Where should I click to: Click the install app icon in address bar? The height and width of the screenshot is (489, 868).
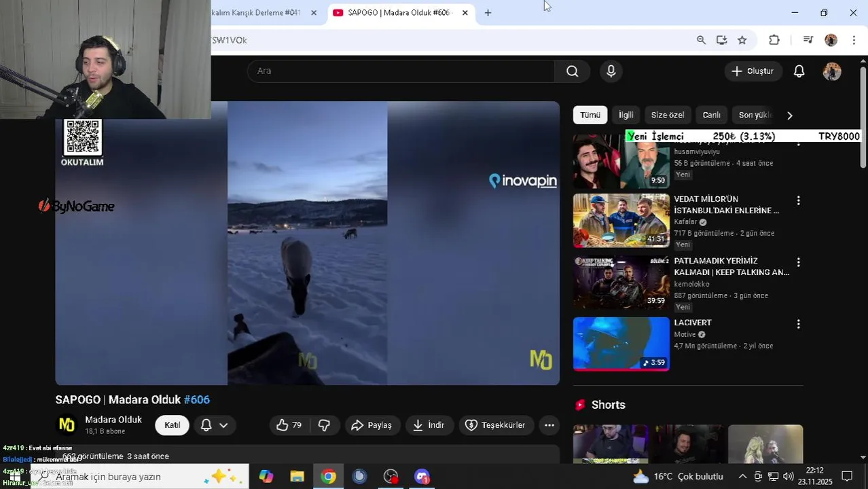point(721,40)
